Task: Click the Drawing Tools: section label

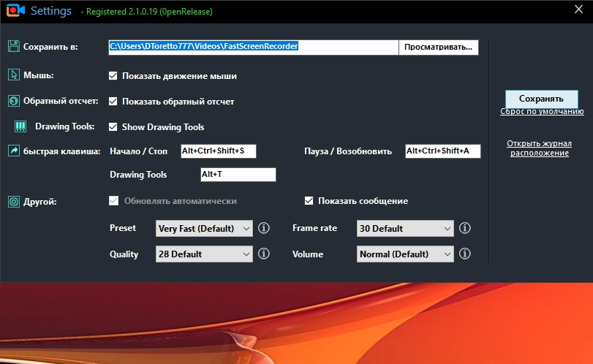Action: tap(64, 126)
